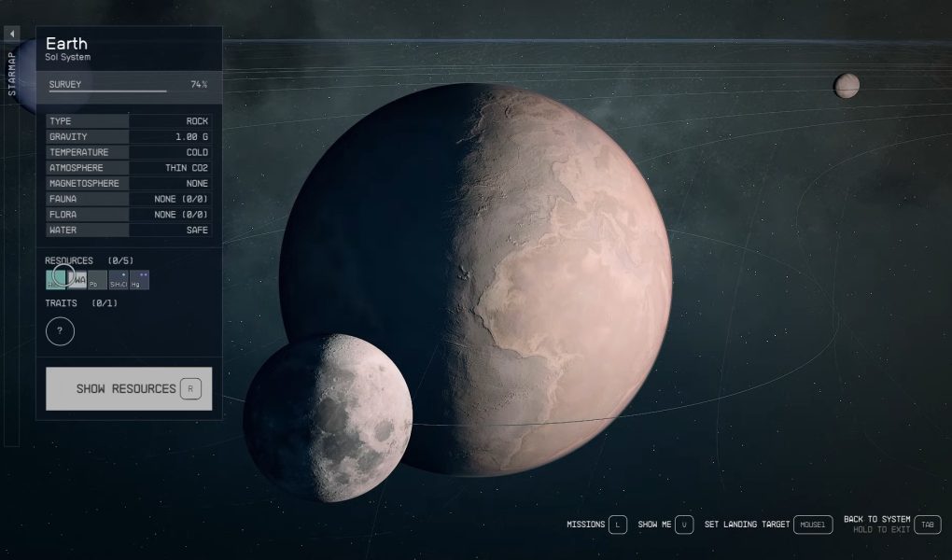Click the WATER SAFE row
This screenshot has width=952, height=560.
pyautogui.click(x=129, y=230)
